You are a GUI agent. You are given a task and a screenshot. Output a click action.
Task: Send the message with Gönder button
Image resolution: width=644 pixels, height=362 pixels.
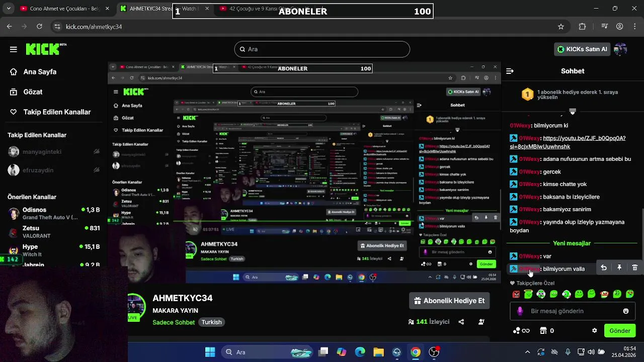click(620, 331)
